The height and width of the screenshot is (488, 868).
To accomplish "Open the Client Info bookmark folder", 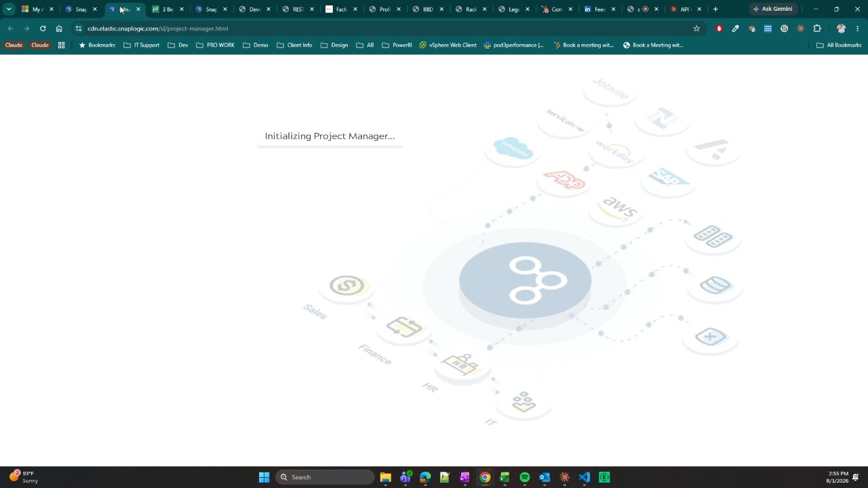I will tap(294, 45).
